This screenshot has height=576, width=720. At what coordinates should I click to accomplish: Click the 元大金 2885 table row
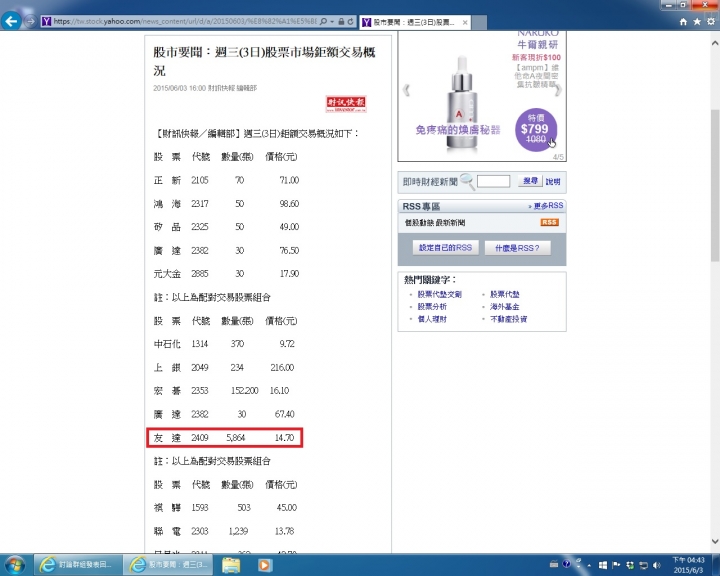tap(226, 274)
